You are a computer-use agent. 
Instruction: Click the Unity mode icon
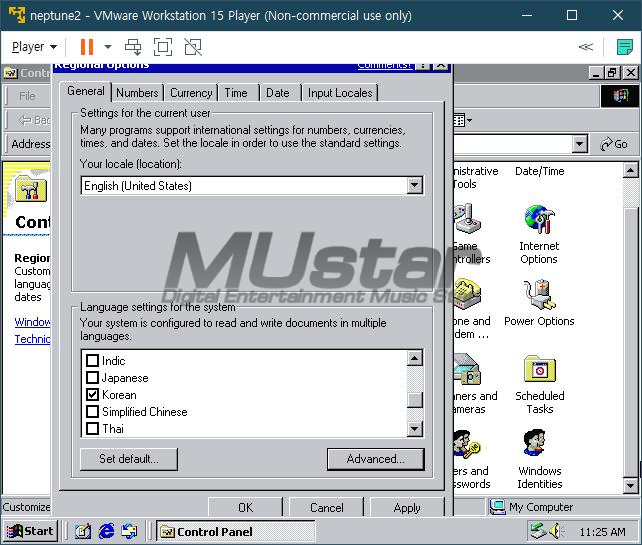point(193,47)
